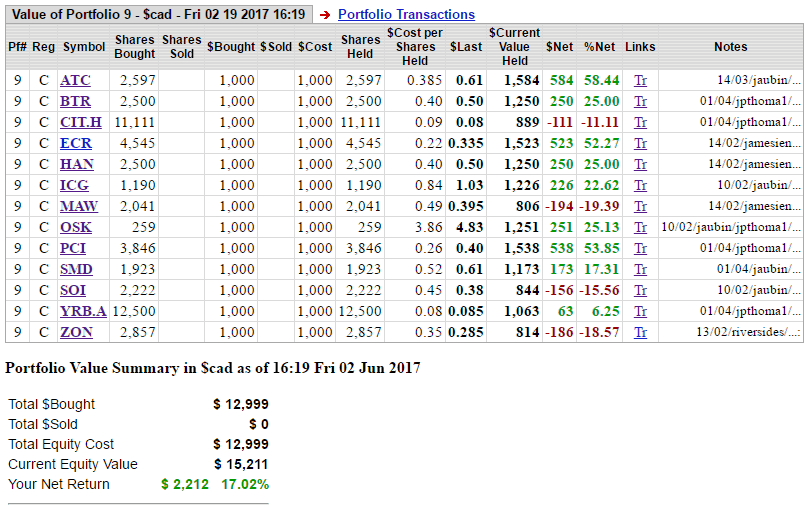
Task: Click the red arrow beside Portfolio Transactions
Action: [x=325, y=15]
